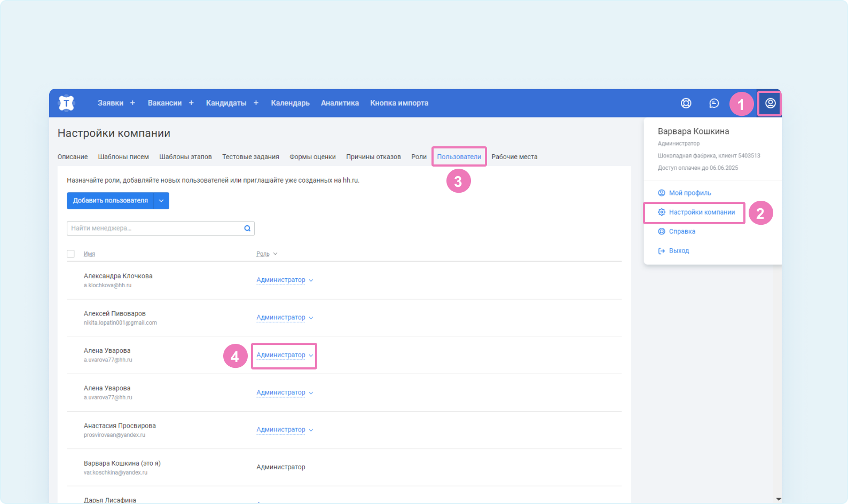This screenshot has height=504, width=848.
Task: Select the name Александра Клочкова
Action: point(118,276)
